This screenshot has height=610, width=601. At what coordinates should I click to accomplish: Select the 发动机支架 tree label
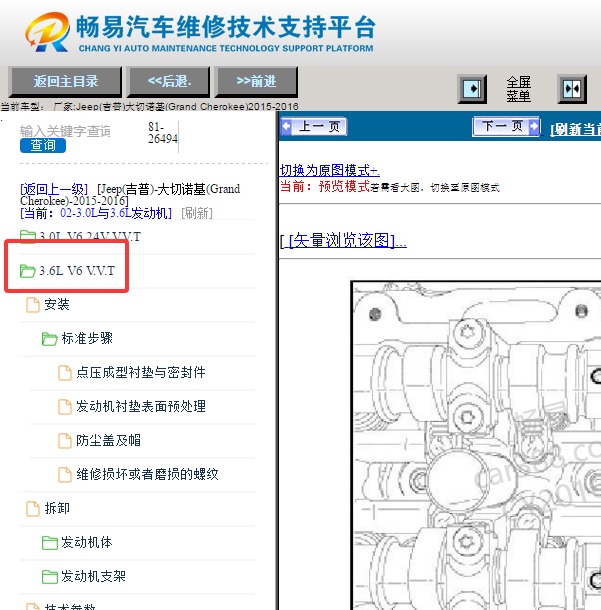click(x=93, y=576)
